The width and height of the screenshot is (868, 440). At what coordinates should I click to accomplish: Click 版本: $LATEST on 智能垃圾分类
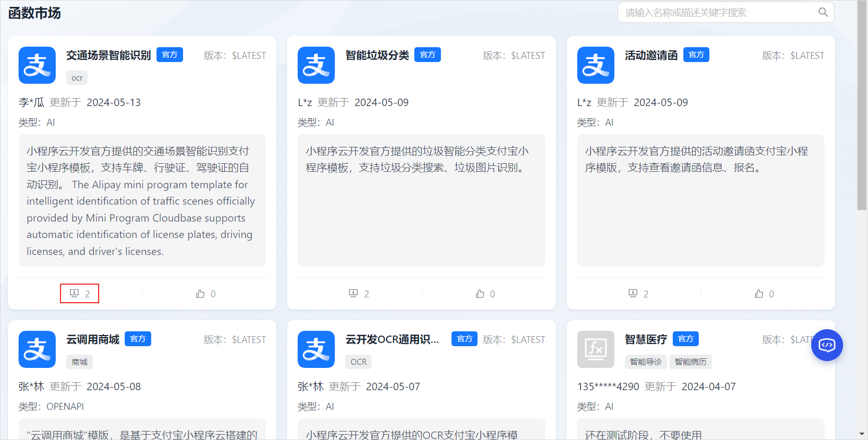(514, 56)
